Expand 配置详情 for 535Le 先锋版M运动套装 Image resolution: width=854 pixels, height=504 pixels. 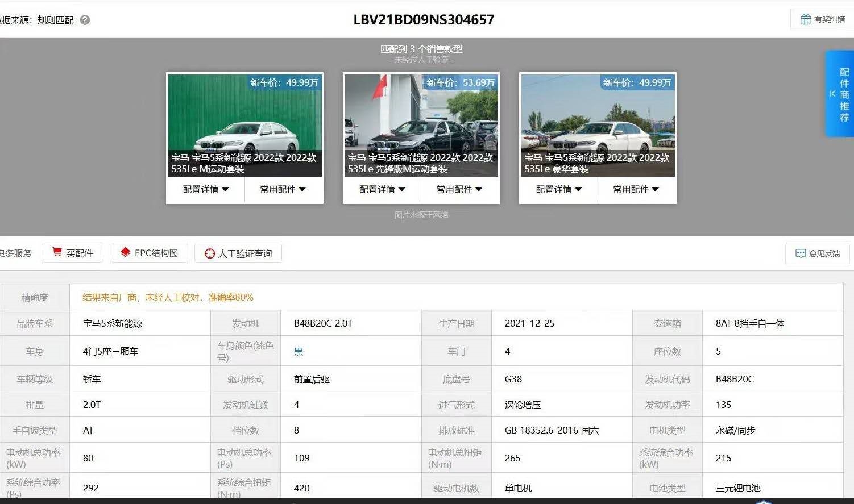(x=382, y=189)
